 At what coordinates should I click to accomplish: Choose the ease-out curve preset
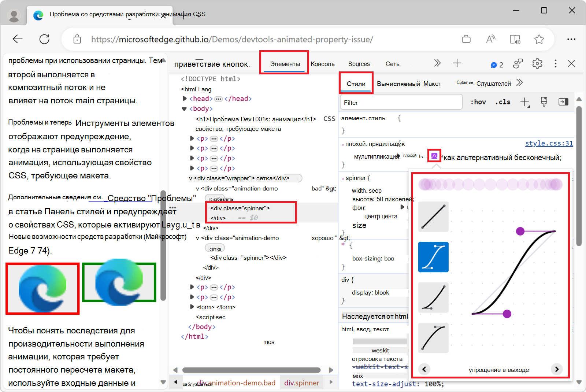[433, 338]
